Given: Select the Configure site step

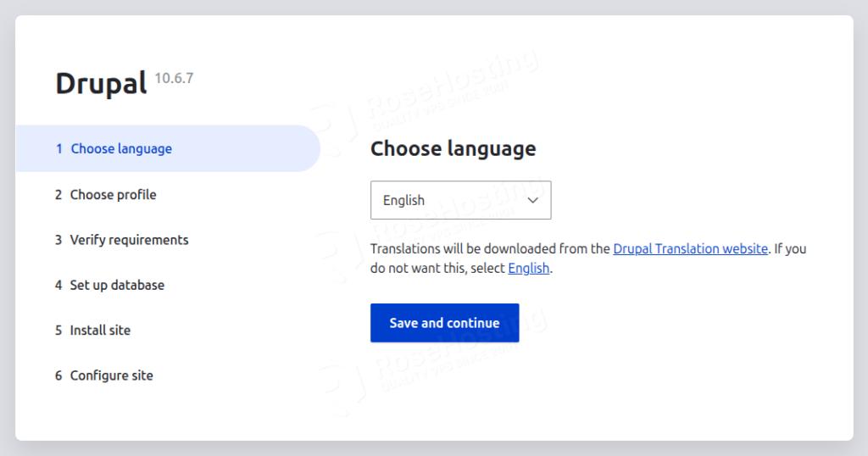Looking at the screenshot, I should 103,375.
